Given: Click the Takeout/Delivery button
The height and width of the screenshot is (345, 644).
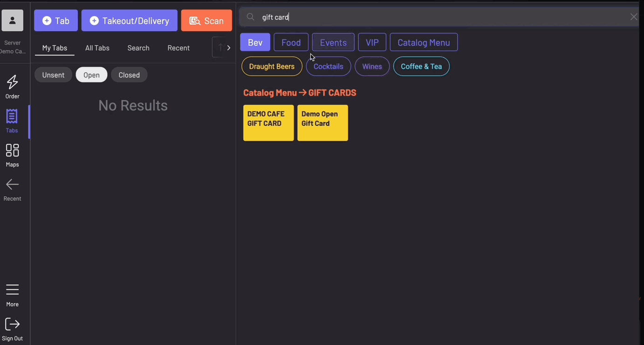Looking at the screenshot, I should [129, 21].
